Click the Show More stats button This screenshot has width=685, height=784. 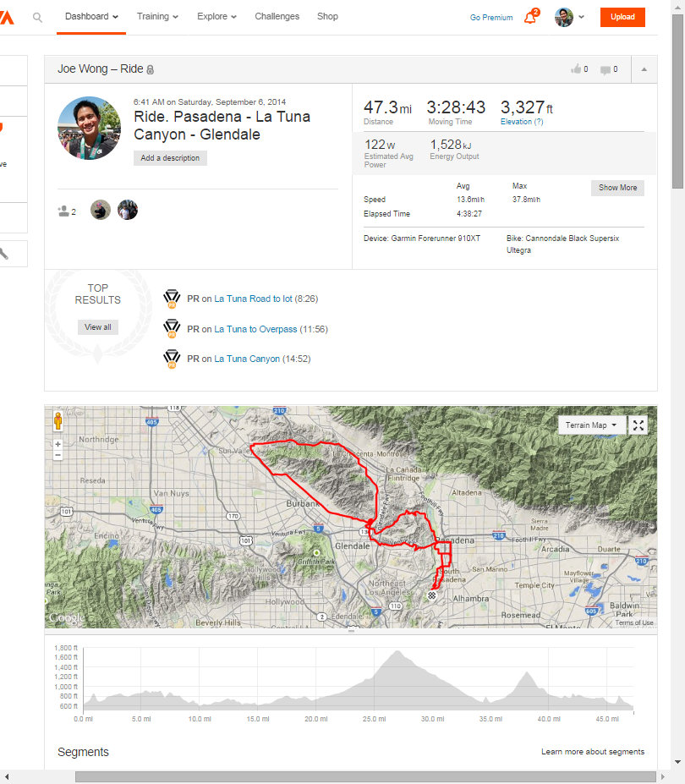[x=617, y=188]
